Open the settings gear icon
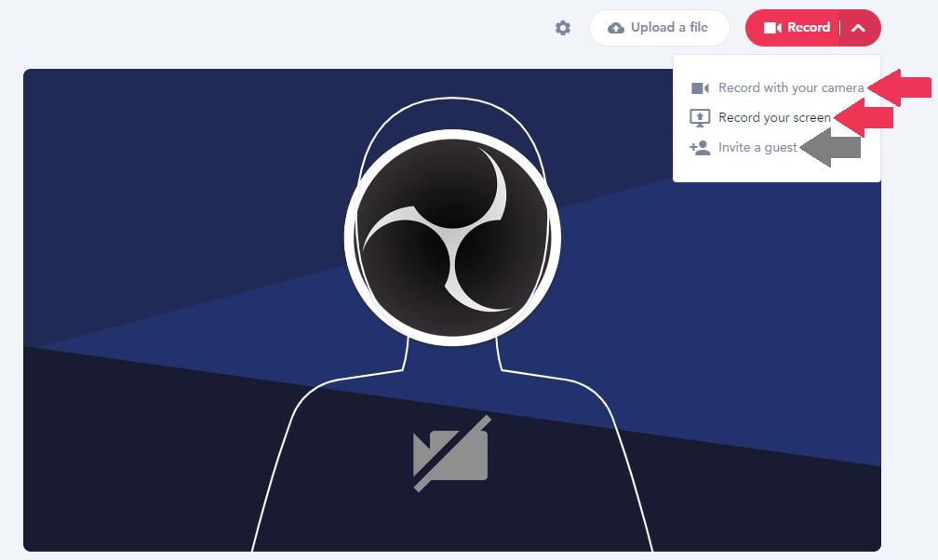This screenshot has width=938, height=560. [562, 28]
